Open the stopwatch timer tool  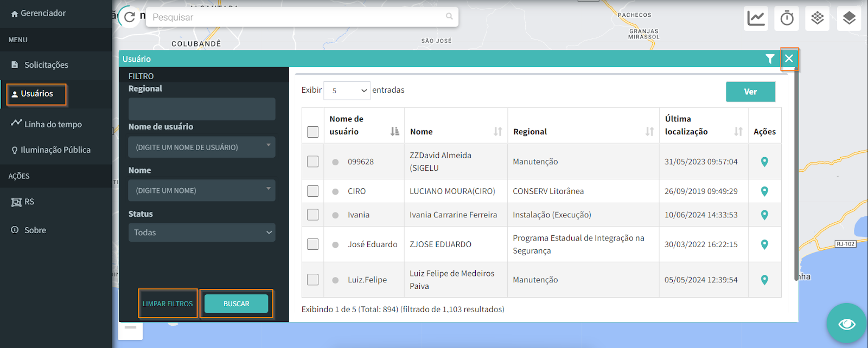coord(787,18)
